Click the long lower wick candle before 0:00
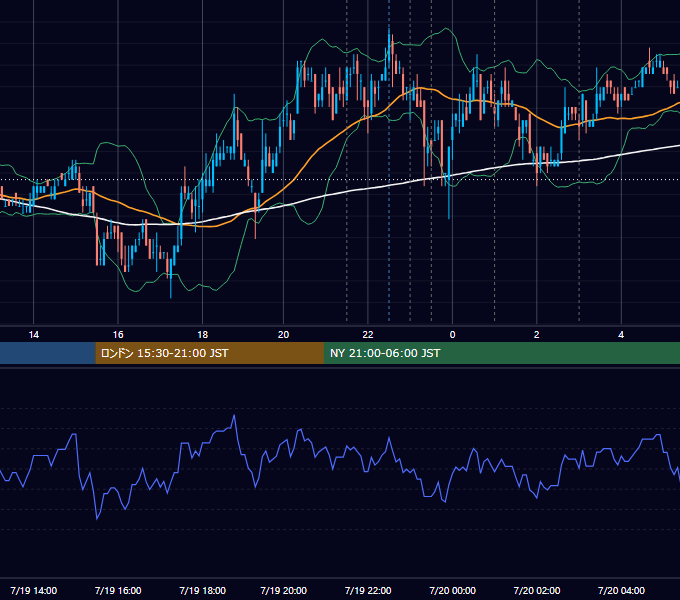The height and width of the screenshot is (600, 680). (449, 182)
